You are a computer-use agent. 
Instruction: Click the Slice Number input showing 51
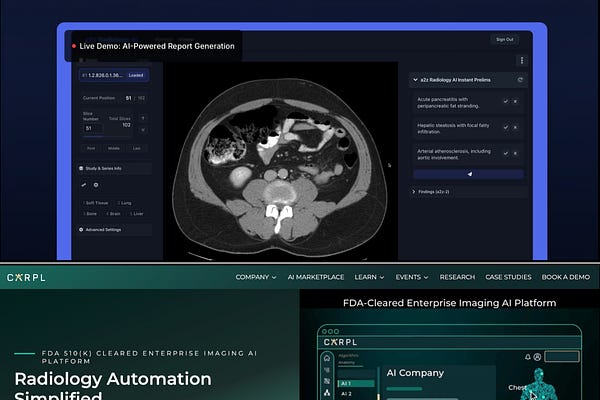click(x=93, y=129)
